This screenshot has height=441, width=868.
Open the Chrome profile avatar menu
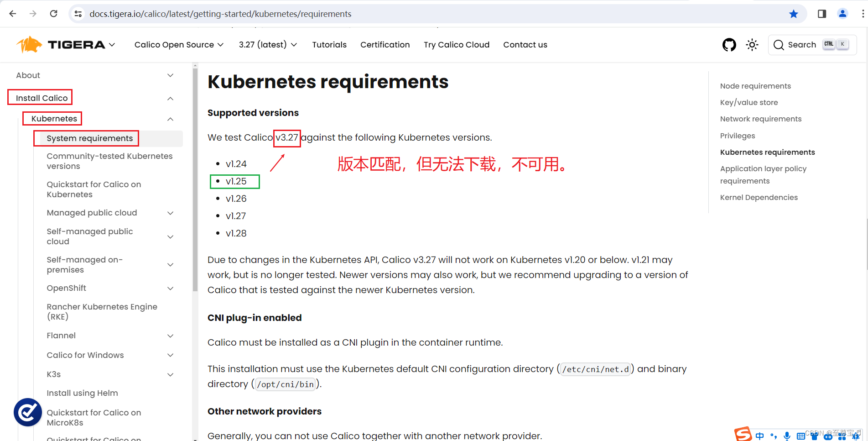[842, 14]
